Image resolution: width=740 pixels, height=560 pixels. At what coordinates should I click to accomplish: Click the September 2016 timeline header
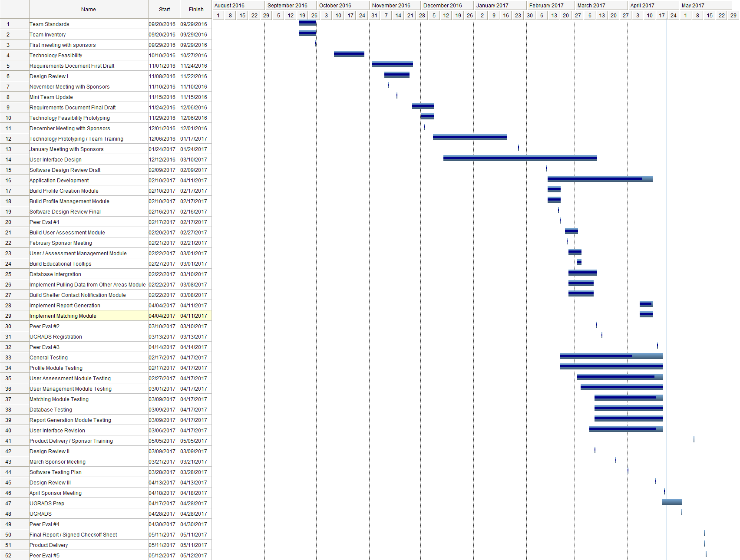[291, 5]
